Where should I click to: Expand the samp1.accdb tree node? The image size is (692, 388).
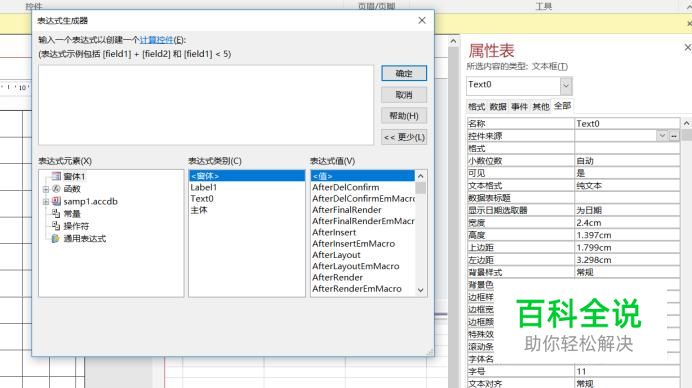pos(45,201)
